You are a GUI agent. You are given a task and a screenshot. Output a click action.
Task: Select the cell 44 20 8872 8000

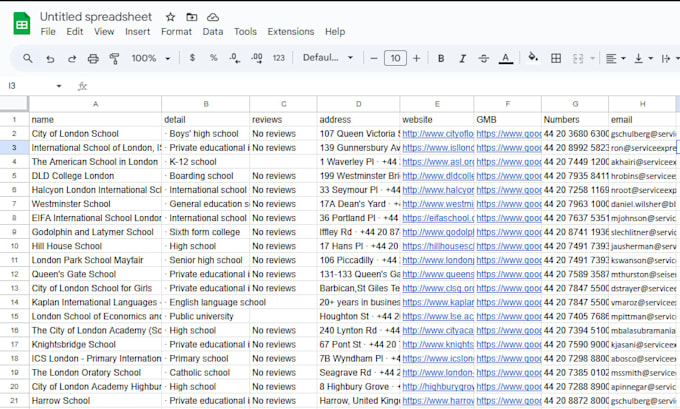pos(575,401)
